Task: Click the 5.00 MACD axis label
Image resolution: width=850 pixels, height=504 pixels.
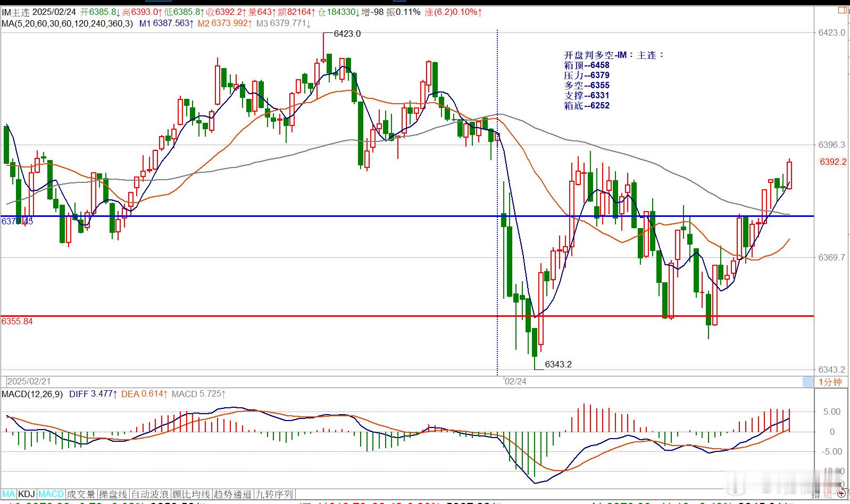Action: click(x=832, y=411)
